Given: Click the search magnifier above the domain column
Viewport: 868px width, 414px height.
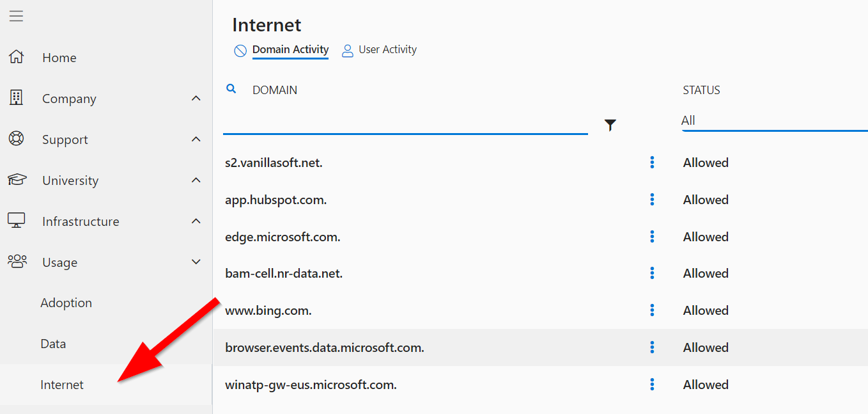Looking at the screenshot, I should 231,89.
